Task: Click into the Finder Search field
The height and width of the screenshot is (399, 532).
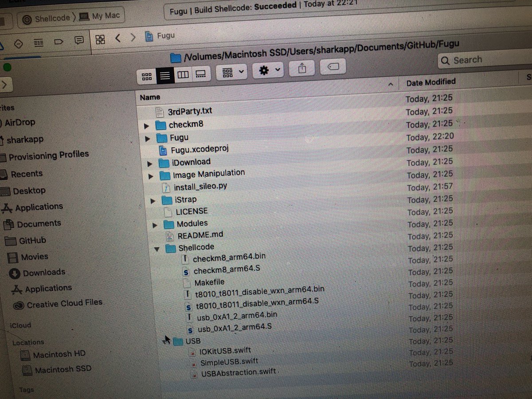Action: tap(485, 60)
